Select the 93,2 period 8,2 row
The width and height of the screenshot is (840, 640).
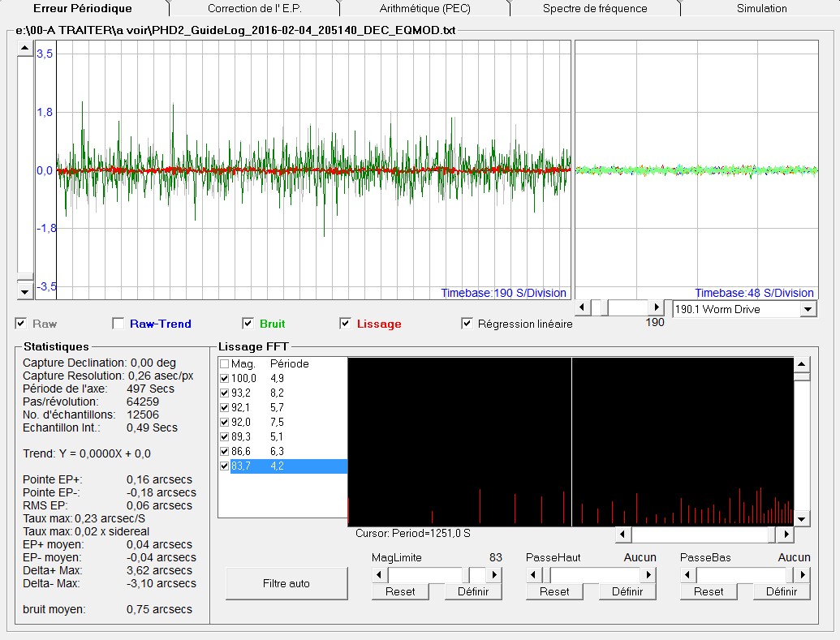click(x=276, y=393)
